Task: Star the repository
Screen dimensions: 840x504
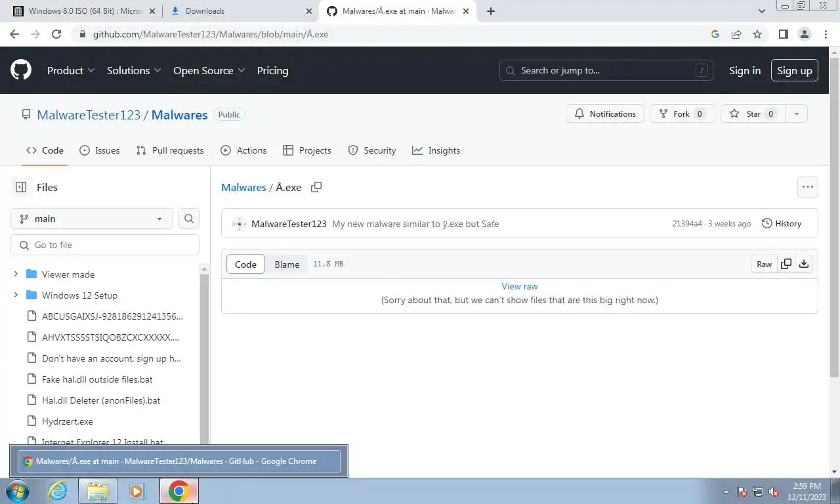Action: coord(753,114)
